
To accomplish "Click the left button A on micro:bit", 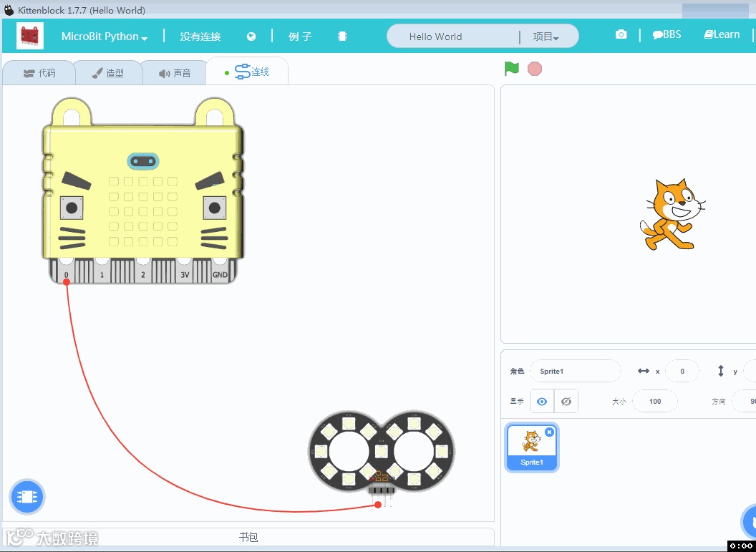I will tap(72, 208).
